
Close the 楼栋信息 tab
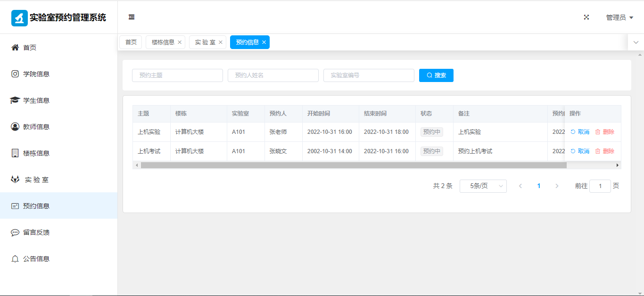pyautogui.click(x=180, y=42)
